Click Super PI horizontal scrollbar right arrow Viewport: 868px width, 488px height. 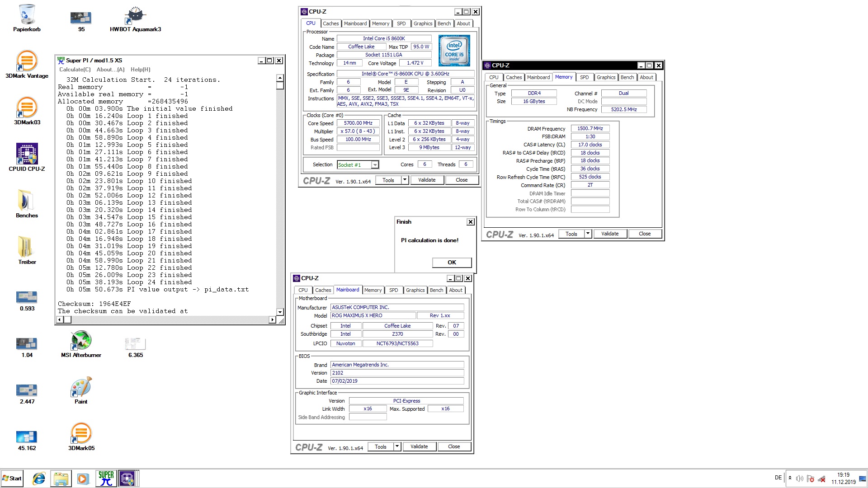[272, 319]
